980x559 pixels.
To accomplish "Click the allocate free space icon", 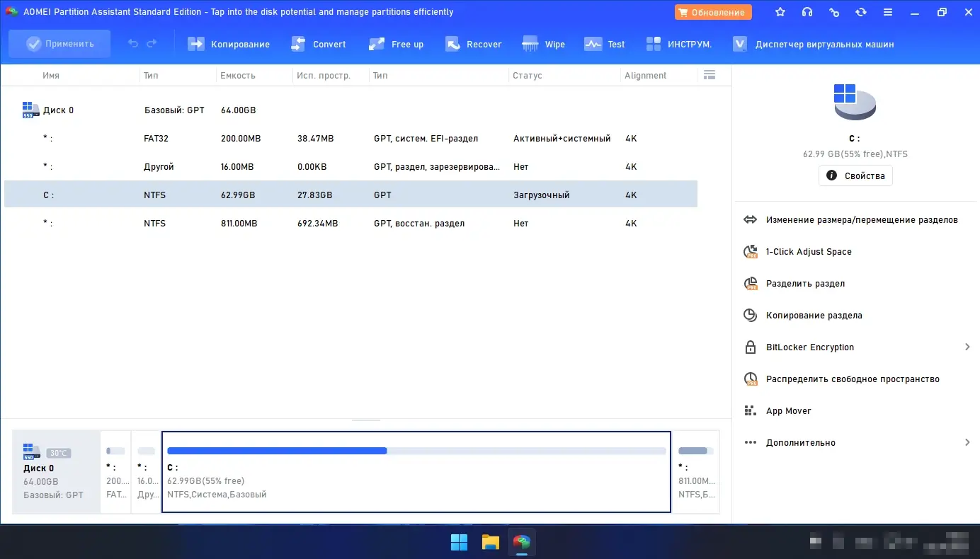I will tap(751, 379).
